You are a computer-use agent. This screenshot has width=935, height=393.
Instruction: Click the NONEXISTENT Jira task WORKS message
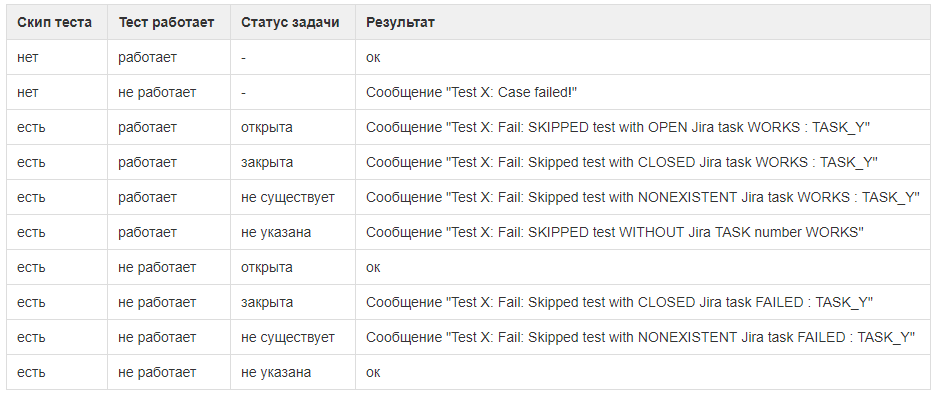[643, 197]
